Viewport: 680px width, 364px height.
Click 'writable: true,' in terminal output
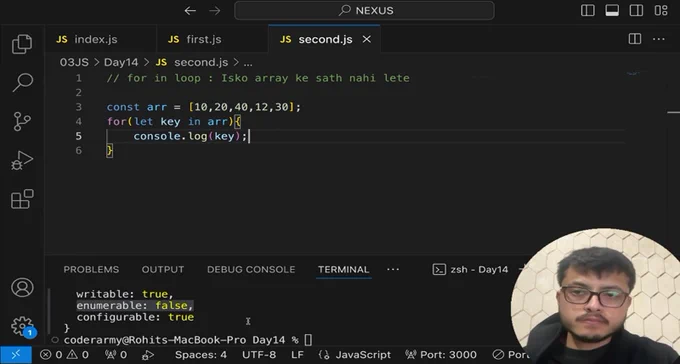(x=125, y=294)
